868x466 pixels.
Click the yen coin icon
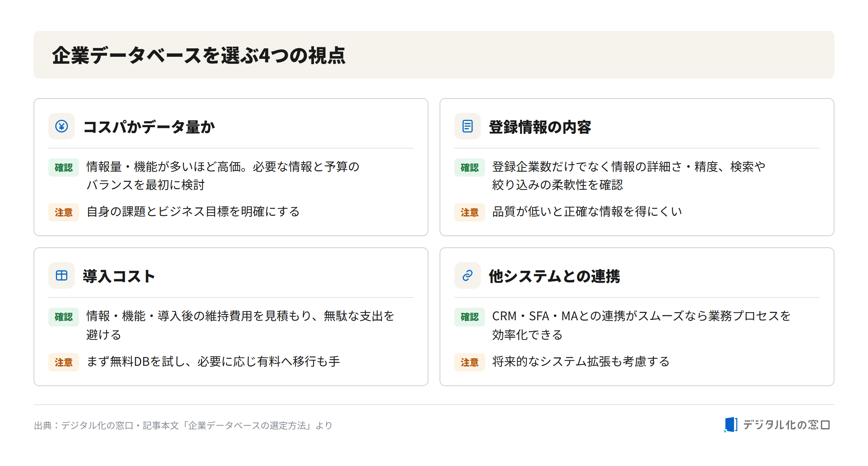[62, 126]
